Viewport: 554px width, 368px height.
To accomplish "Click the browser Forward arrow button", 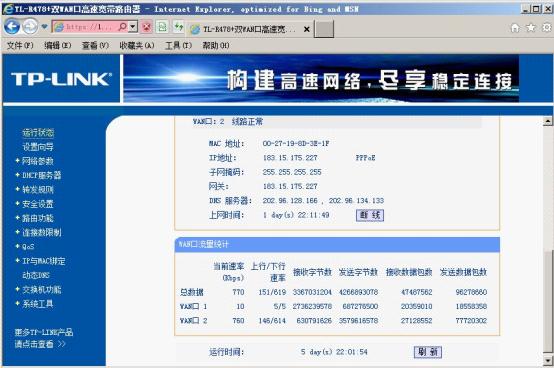I will (x=30, y=26).
